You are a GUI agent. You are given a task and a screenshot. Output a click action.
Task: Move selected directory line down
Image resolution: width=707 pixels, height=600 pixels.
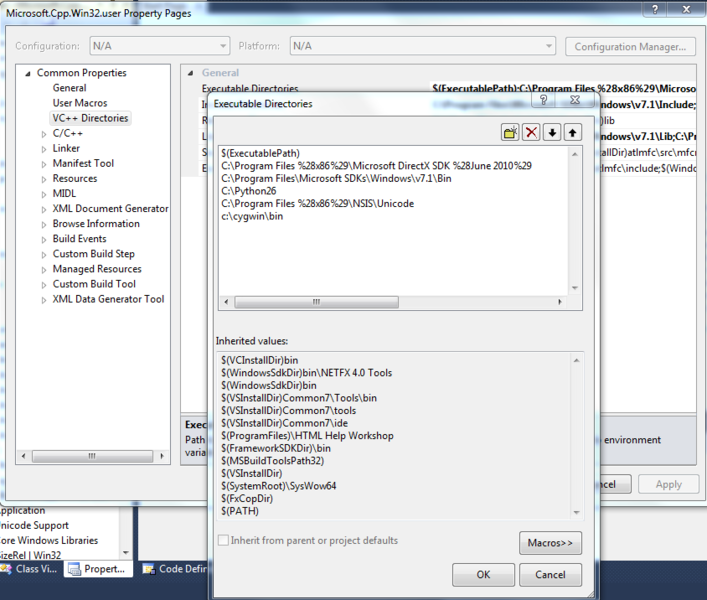(552, 133)
